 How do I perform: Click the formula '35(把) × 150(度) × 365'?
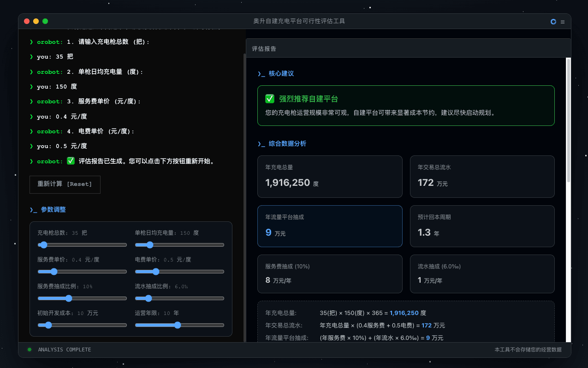click(x=352, y=313)
